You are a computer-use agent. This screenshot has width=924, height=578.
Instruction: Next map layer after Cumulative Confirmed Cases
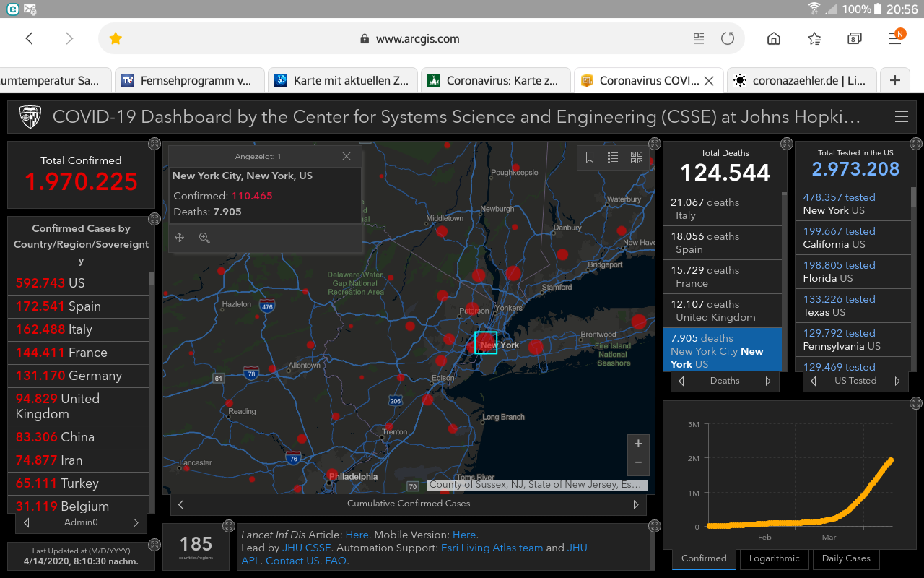[x=636, y=504]
